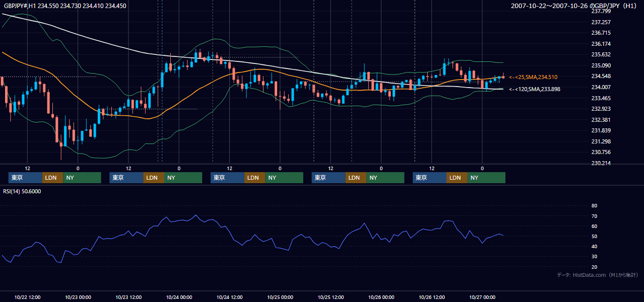Select the RSI(14) 50.6000 indicator label
The image size is (644, 302).
point(22,191)
